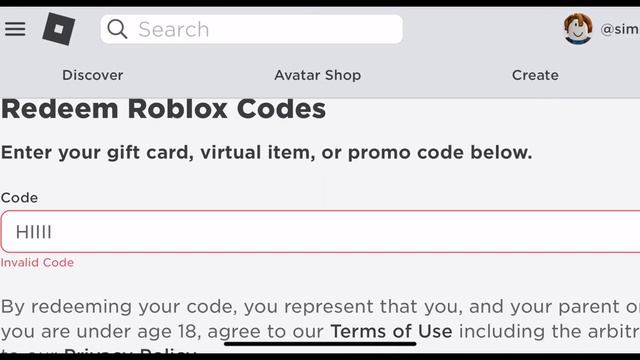Go to the Discover tab
640x360 pixels.
tap(93, 75)
